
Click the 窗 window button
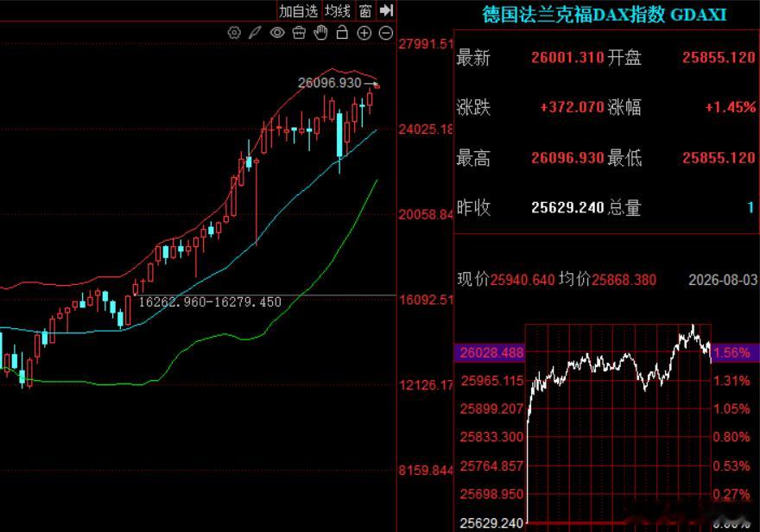[x=365, y=10]
